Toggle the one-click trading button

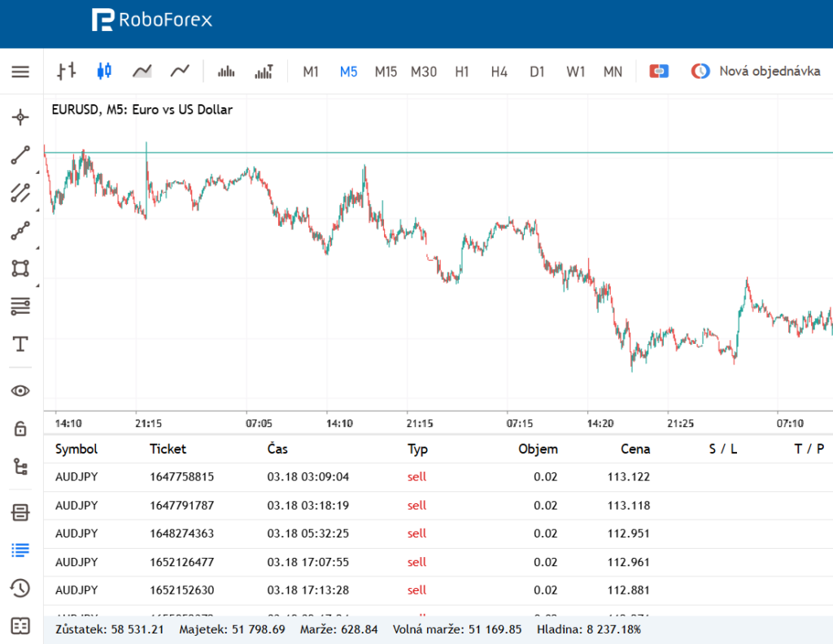coord(658,72)
